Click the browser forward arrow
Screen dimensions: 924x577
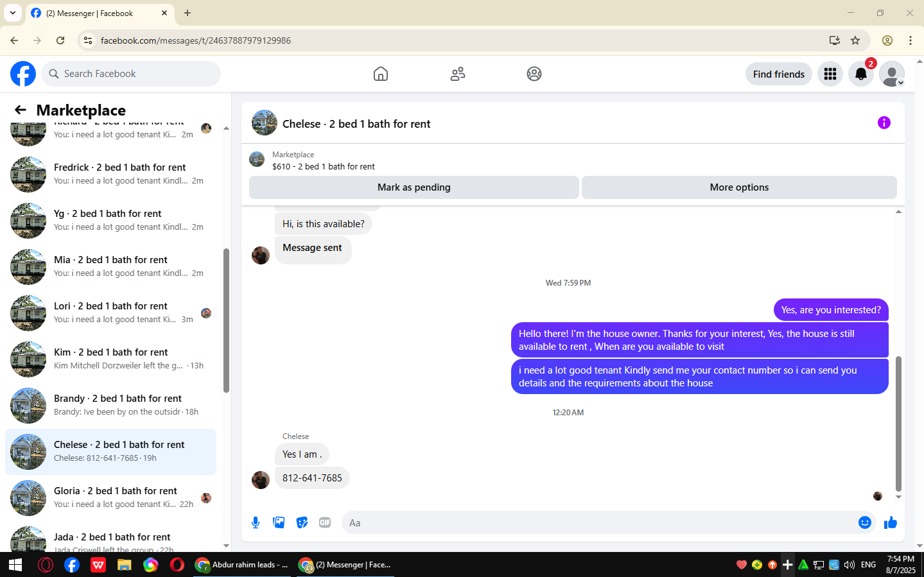point(37,40)
